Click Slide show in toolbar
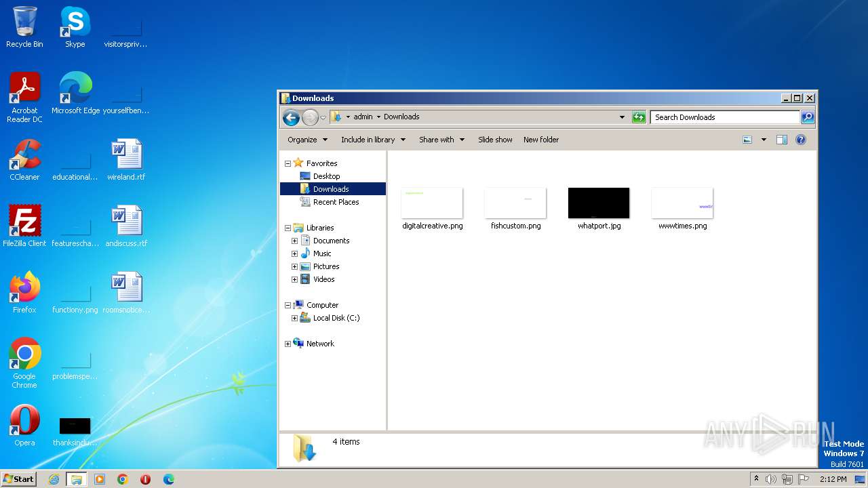Screen dimensions: 868x488 [495, 140]
